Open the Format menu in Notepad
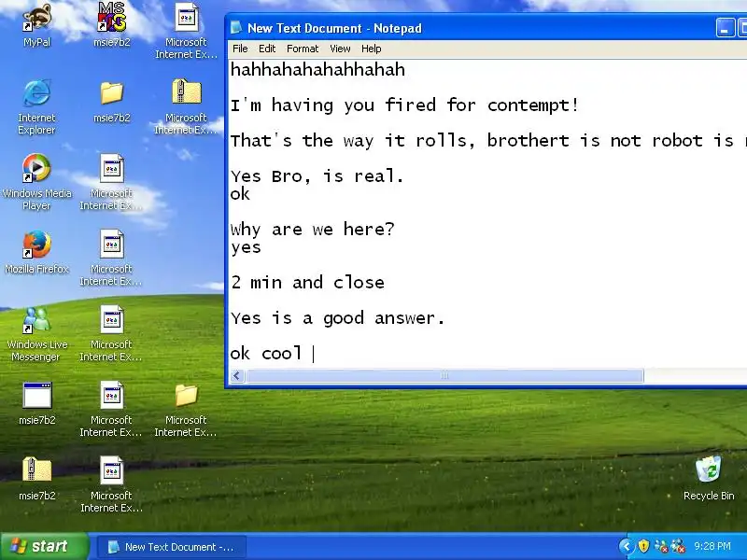 (303, 49)
